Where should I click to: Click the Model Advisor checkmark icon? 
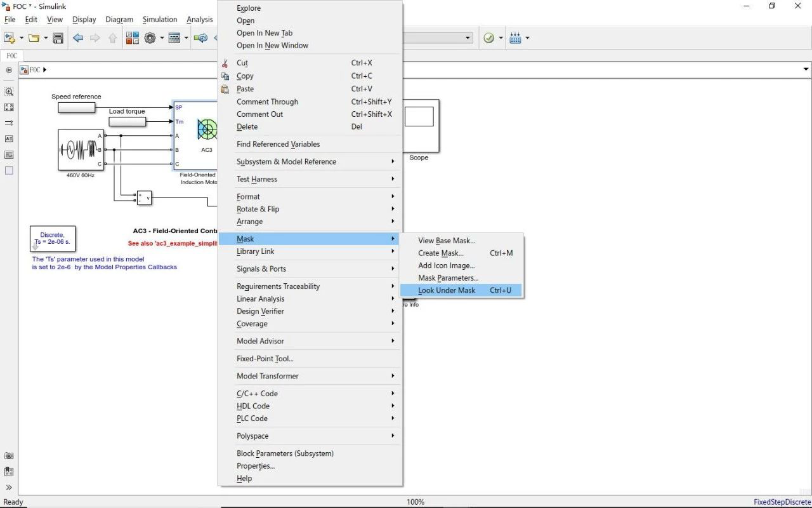[488, 38]
